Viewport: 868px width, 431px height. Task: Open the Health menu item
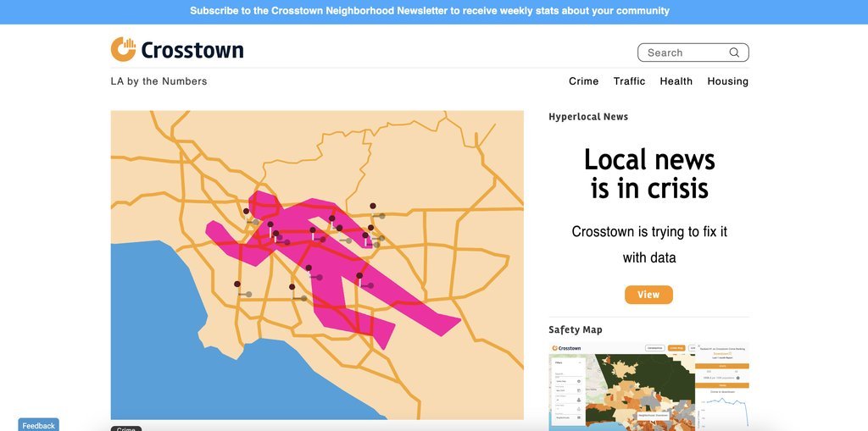click(x=676, y=81)
